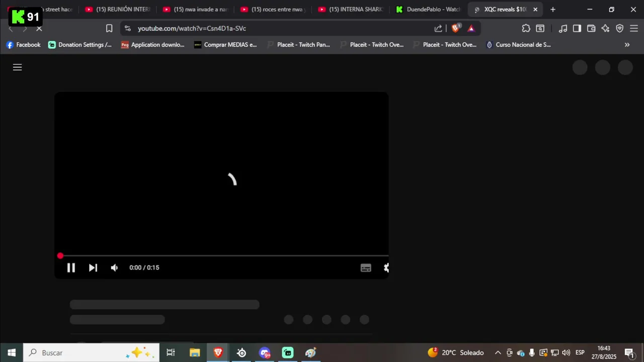The image size is (644, 362).
Task: Switch to nwa invade a nar tab
Action: (x=196, y=10)
